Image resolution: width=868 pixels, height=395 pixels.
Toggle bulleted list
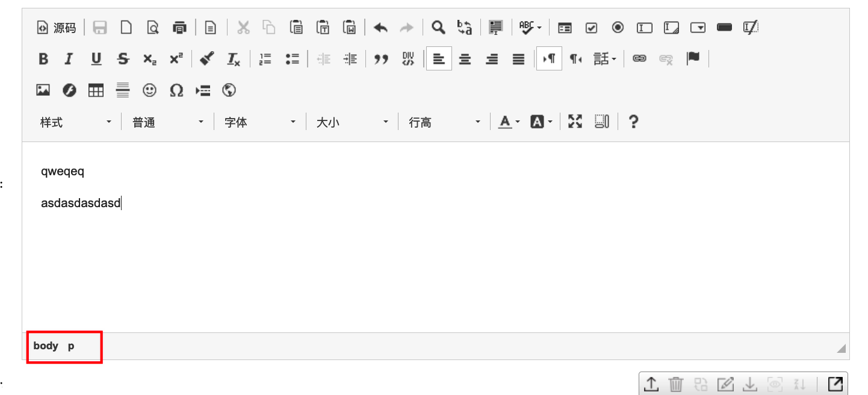292,58
